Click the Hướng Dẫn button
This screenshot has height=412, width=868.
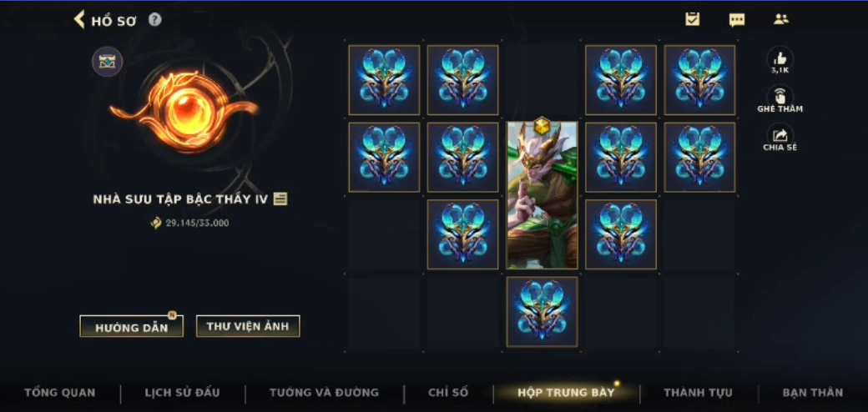coord(131,327)
